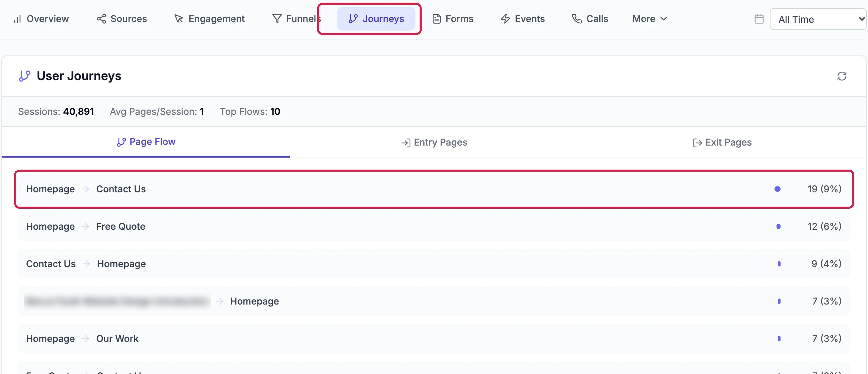Click the Exit Pages arrow icon
Screen dimensions: 868x374
(x=697, y=143)
